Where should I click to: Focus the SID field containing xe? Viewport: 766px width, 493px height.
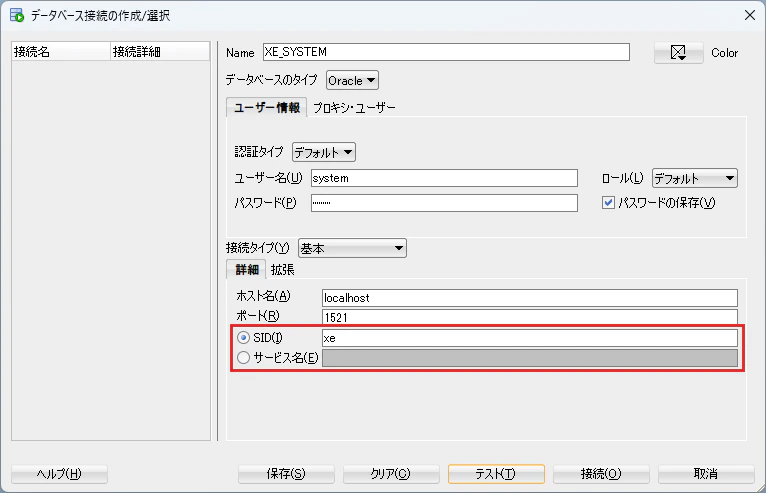[x=530, y=338]
